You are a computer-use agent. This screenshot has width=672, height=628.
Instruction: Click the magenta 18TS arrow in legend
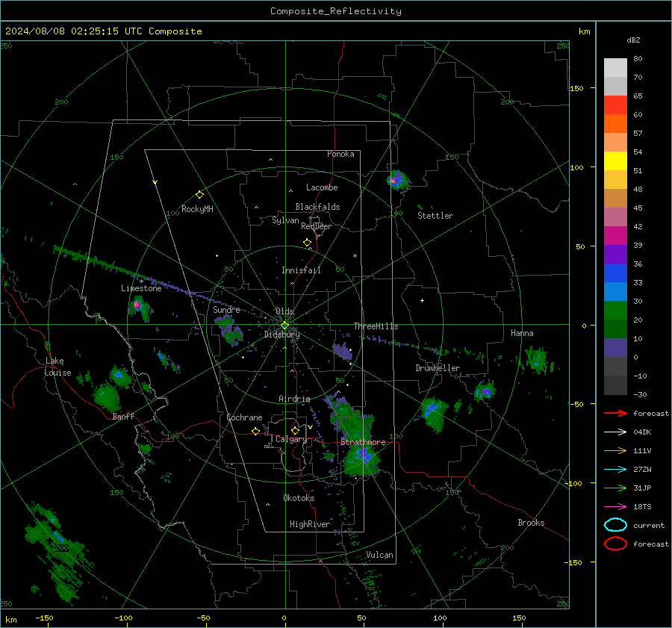615,507
